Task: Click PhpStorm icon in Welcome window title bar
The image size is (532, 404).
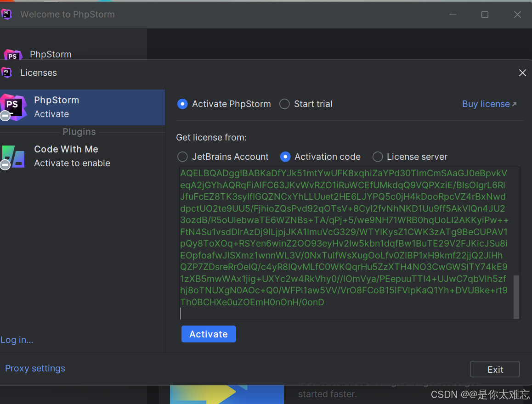Action: pyautogui.click(x=6, y=14)
